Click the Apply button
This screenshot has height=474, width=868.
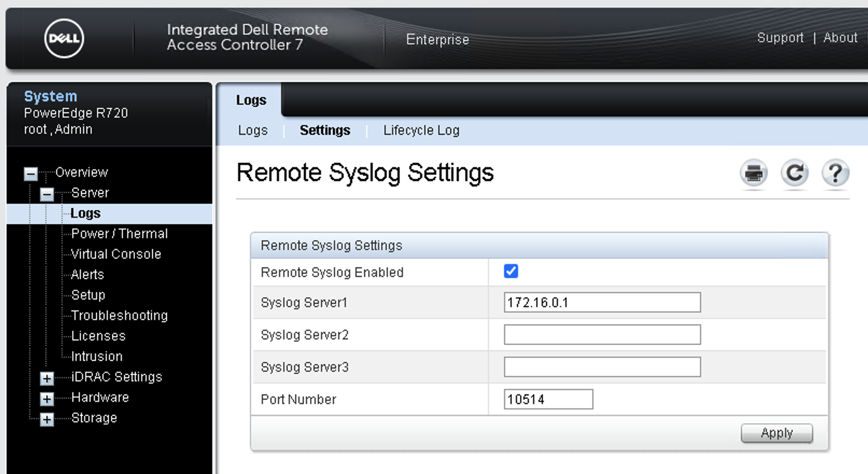point(776,433)
